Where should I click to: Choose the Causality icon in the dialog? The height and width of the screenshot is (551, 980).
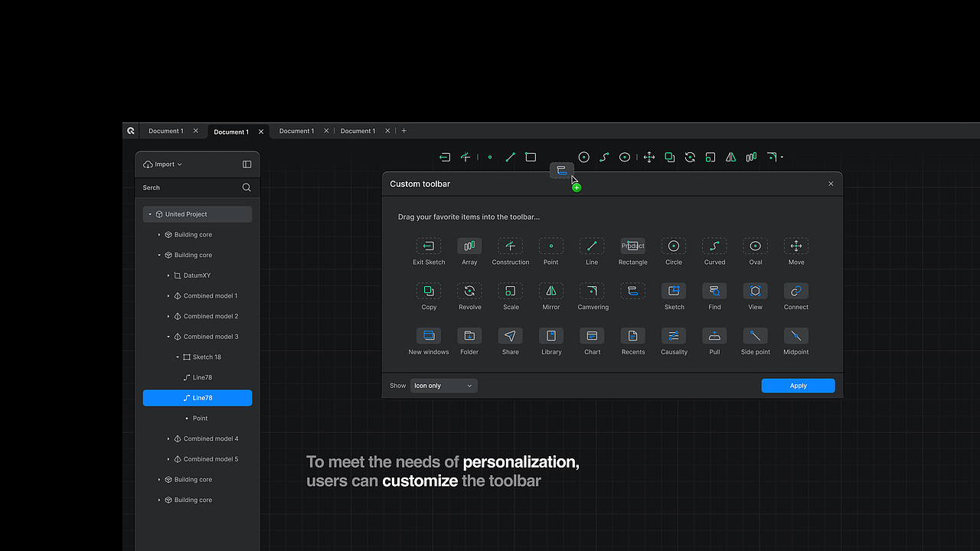[674, 335]
